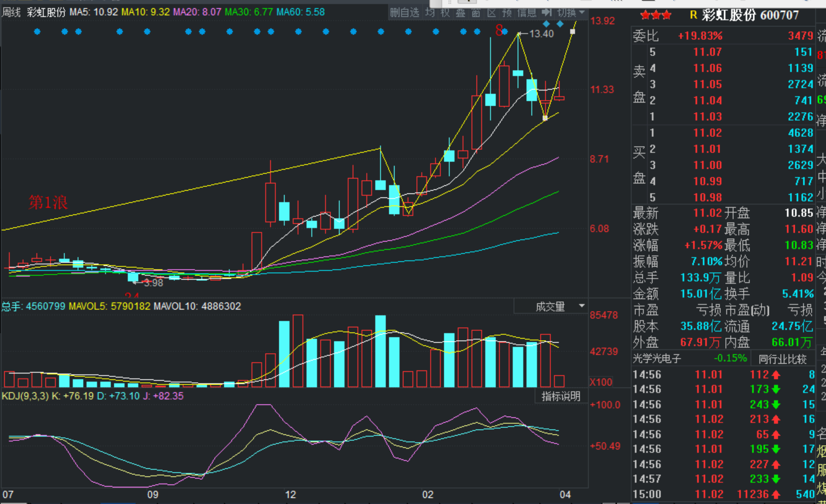
Task: Click the 02 month label on time axis
Action: (x=428, y=495)
